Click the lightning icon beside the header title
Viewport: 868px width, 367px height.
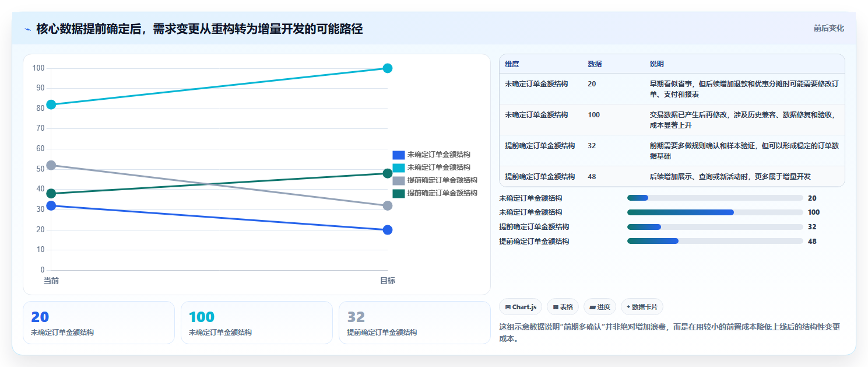[x=27, y=29]
